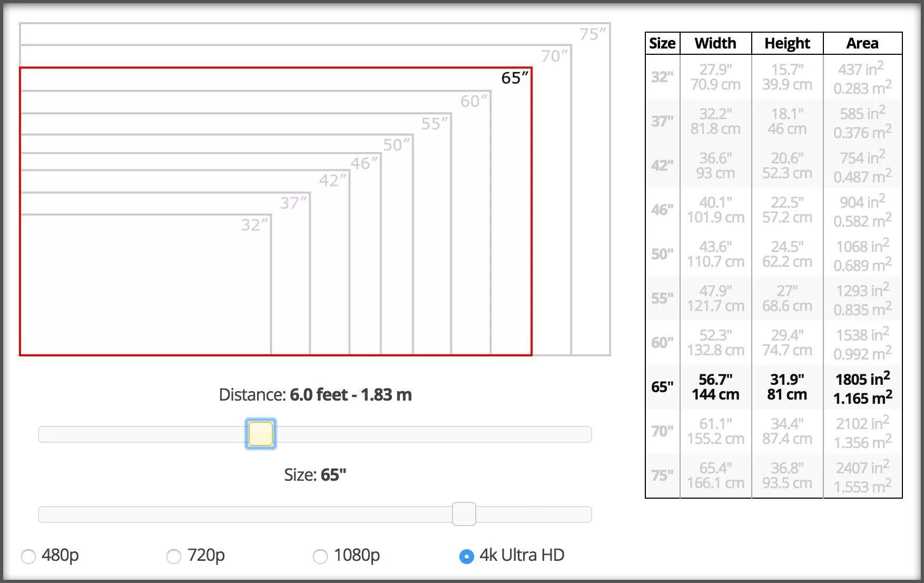Select the 720p resolution option
Image resolution: width=924 pixels, height=583 pixels.
[174, 556]
